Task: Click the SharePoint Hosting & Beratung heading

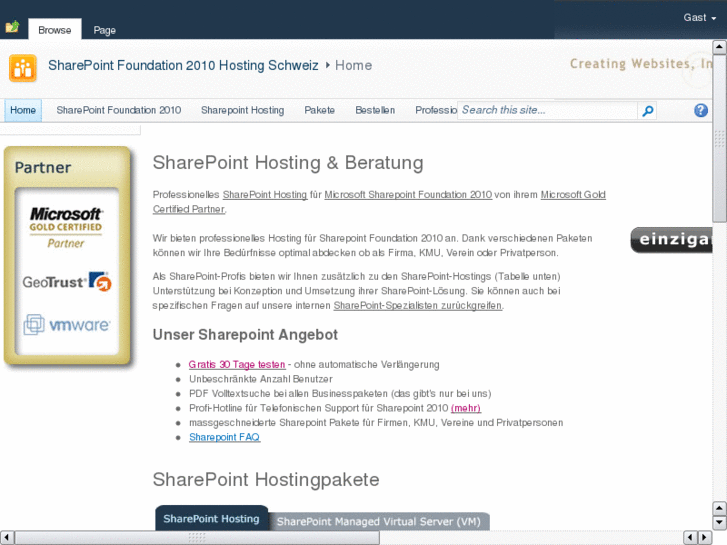Action: (x=288, y=163)
